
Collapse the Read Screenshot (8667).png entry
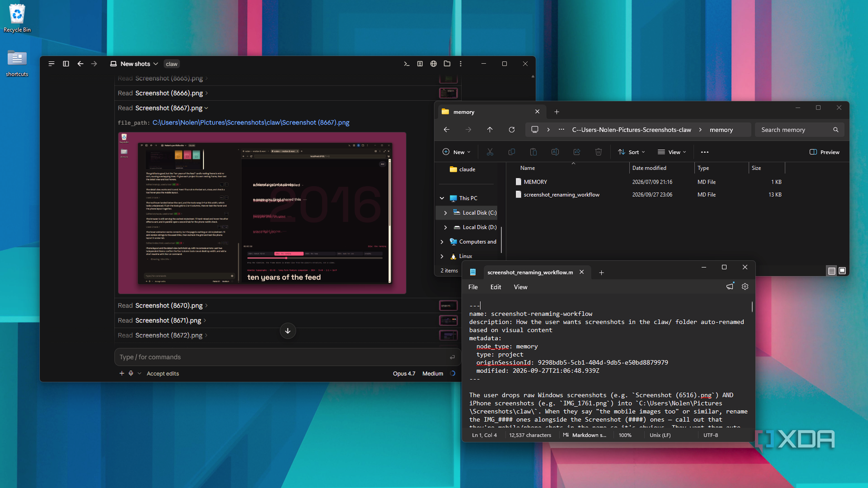pyautogui.click(x=163, y=108)
